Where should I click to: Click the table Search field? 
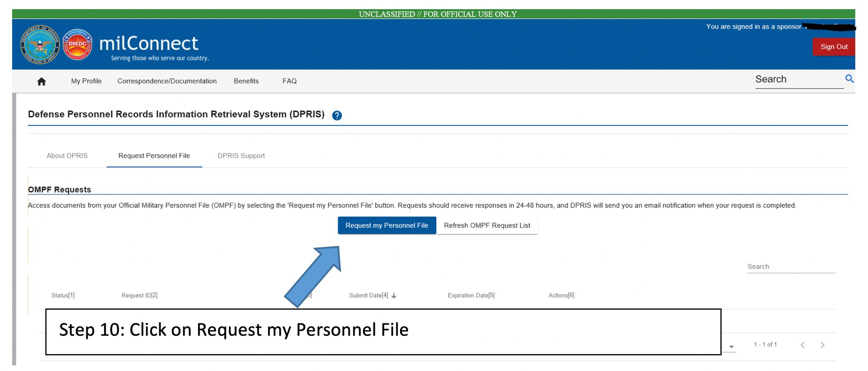pyautogui.click(x=791, y=267)
